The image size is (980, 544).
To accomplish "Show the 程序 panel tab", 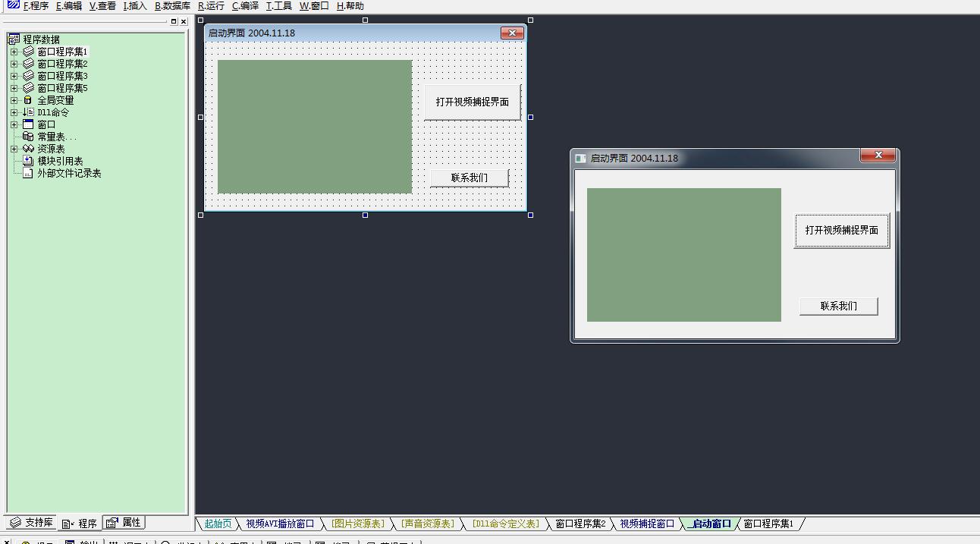I will pos(80,523).
